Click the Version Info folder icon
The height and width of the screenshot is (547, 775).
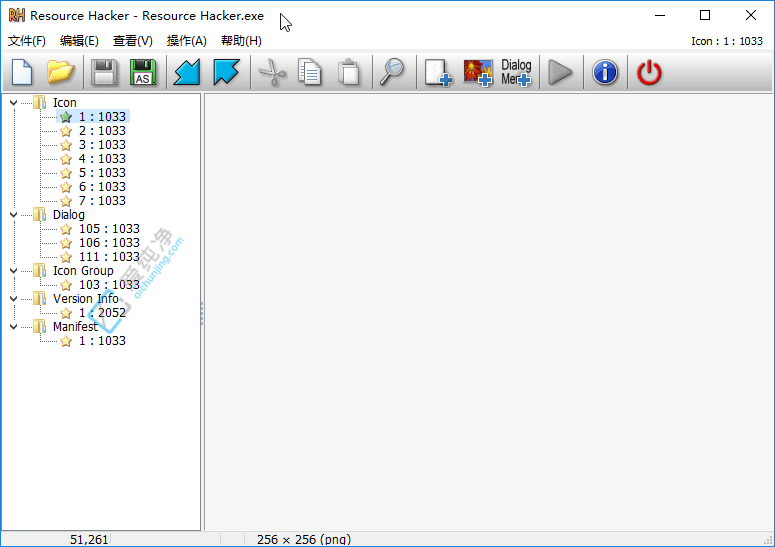[x=40, y=299]
